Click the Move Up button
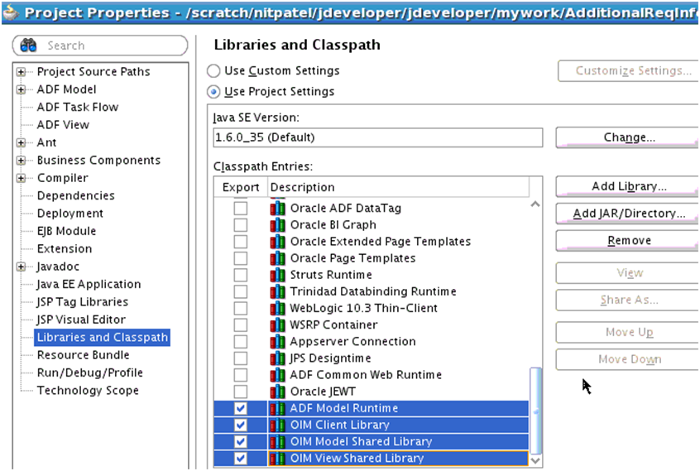 pos(628,332)
